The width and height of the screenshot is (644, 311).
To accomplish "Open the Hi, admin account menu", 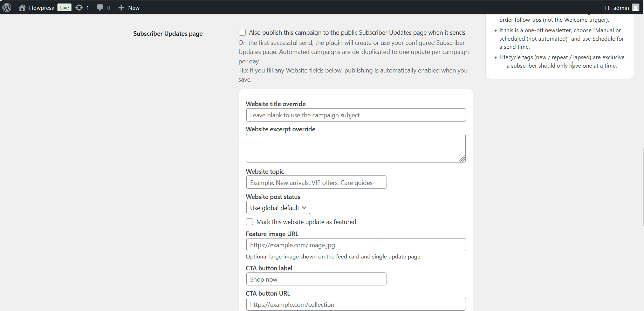I will (622, 8).
